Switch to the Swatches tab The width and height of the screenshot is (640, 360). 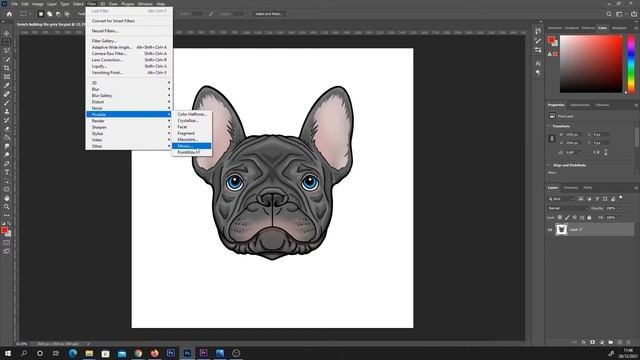point(555,28)
